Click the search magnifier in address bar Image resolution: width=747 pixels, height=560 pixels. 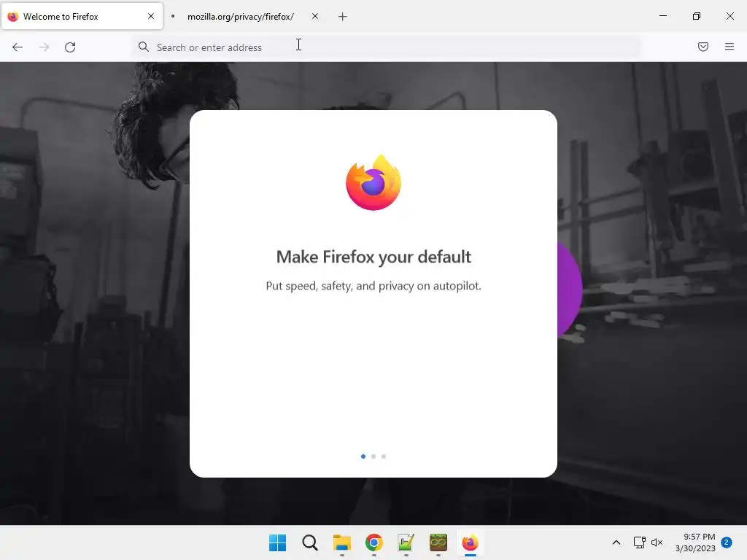(144, 47)
